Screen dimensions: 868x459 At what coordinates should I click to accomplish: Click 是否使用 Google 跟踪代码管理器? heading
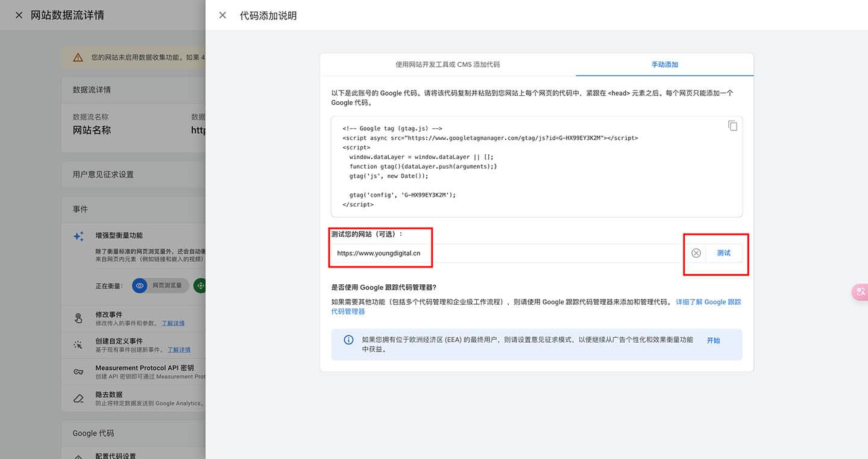pyautogui.click(x=383, y=287)
